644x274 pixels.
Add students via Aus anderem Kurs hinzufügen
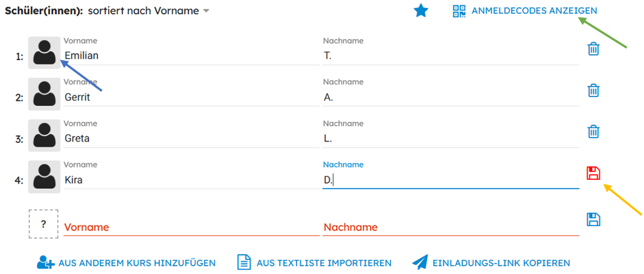coord(137,263)
